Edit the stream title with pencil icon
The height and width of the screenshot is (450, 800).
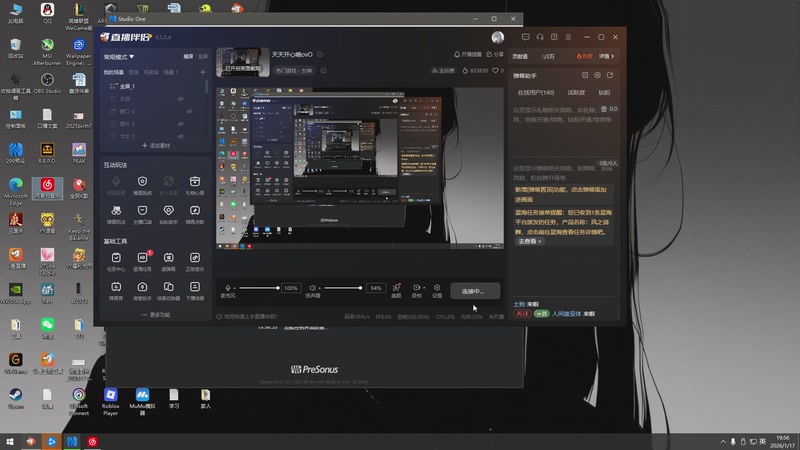coord(320,54)
